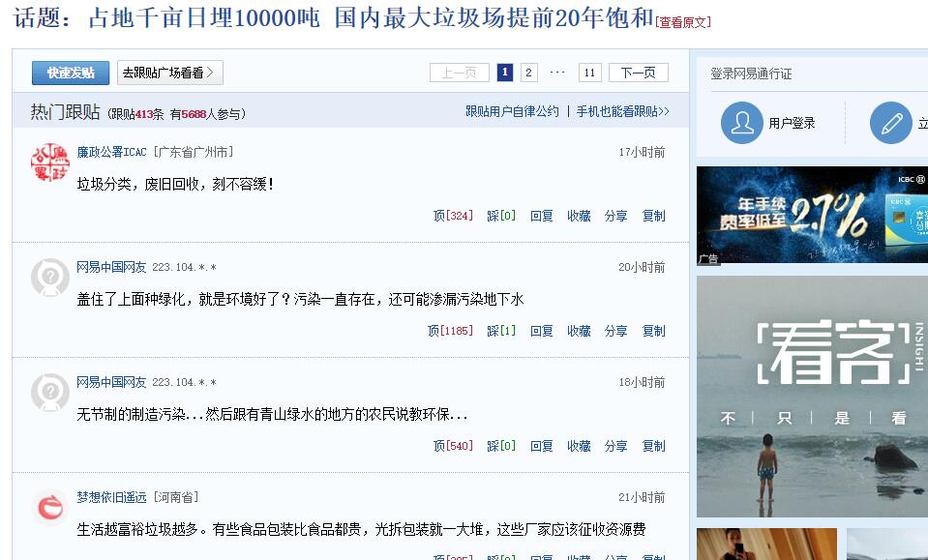The image size is (928, 560).
Task: Open the 看客 Insight photo banner
Action: tap(812, 397)
